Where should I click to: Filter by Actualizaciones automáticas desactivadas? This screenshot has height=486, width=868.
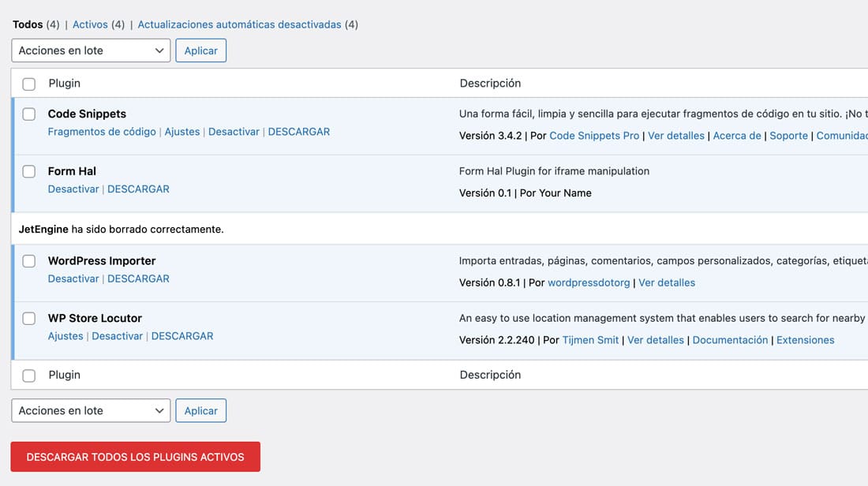tap(239, 24)
